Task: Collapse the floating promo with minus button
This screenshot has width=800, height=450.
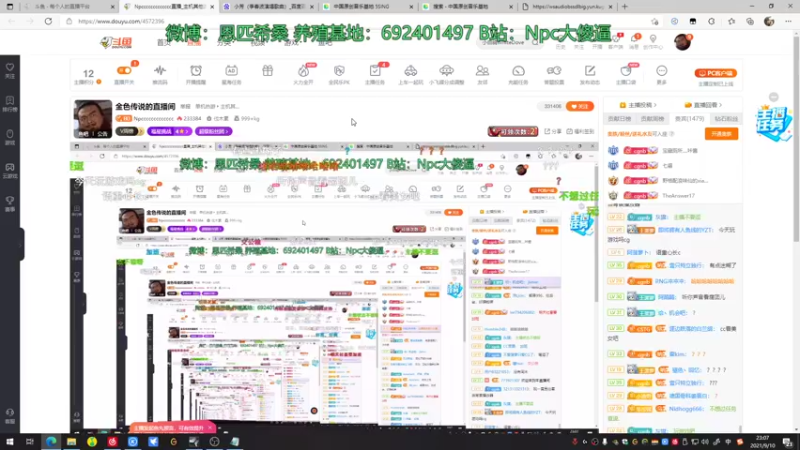Action: (773, 97)
